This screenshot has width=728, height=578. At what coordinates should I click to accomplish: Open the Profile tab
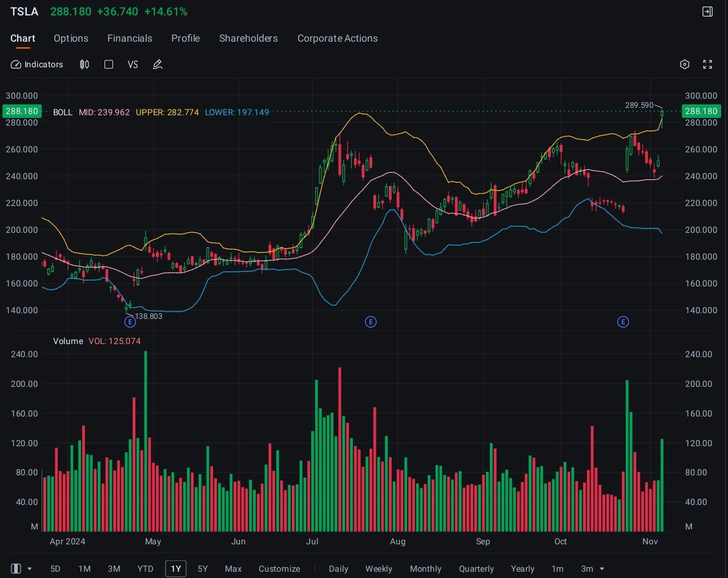[x=186, y=38]
